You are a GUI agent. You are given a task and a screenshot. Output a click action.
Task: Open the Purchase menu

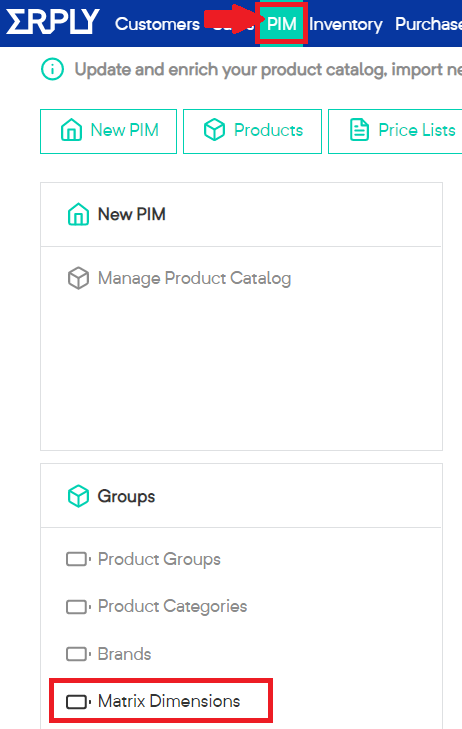[428, 24]
